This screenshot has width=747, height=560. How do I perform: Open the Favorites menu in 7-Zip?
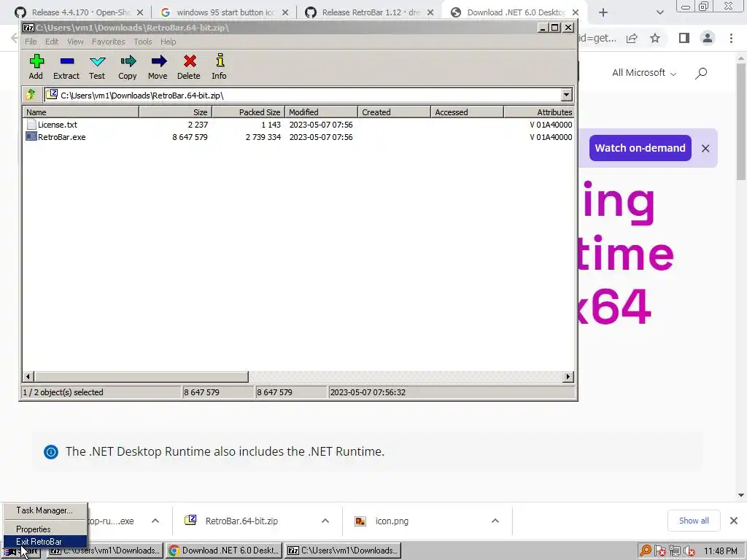[x=109, y=42]
